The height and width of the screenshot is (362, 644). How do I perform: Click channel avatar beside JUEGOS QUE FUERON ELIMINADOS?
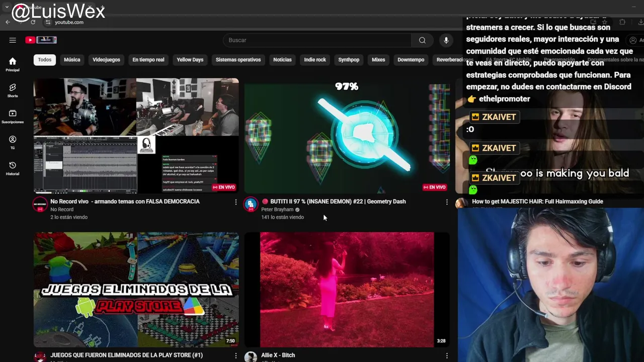click(x=40, y=357)
